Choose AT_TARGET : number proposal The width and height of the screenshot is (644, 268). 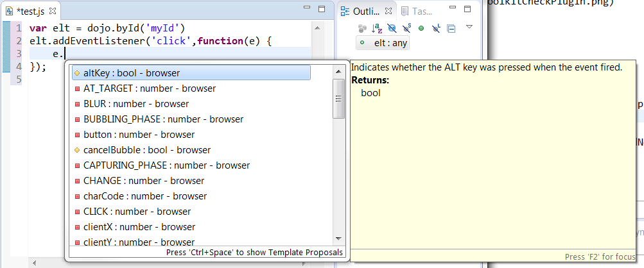[191, 88]
